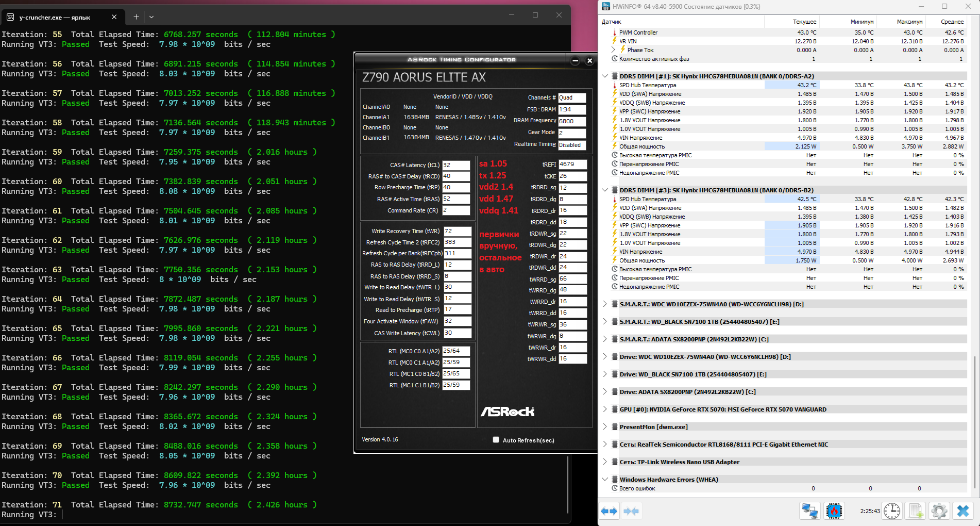Click the Realtime Timing field showing Disabled
This screenshot has width=980, height=526.
(572, 145)
